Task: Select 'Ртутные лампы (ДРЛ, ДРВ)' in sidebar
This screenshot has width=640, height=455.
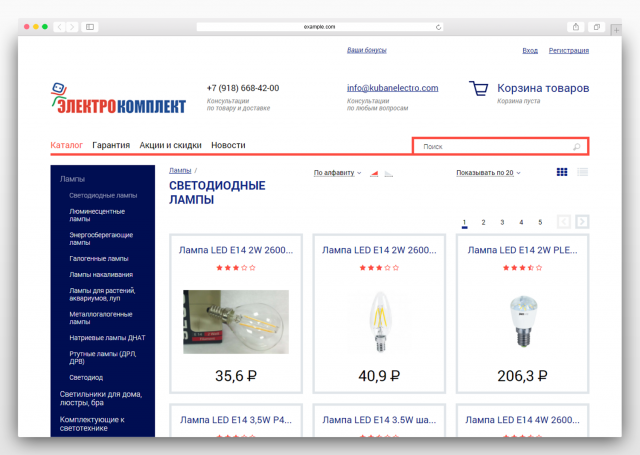Action: coord(103,357)
